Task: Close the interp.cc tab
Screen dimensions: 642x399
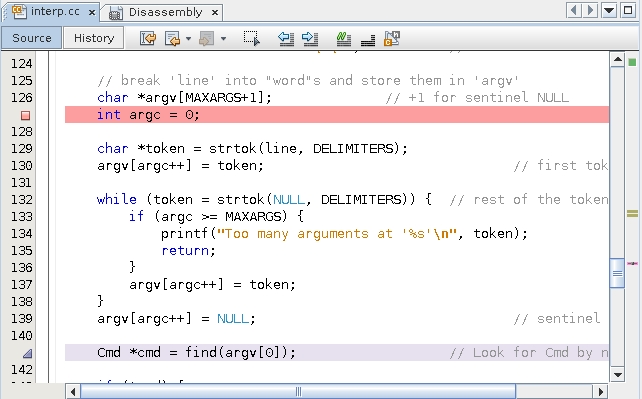Action: [x=92, y=12]
